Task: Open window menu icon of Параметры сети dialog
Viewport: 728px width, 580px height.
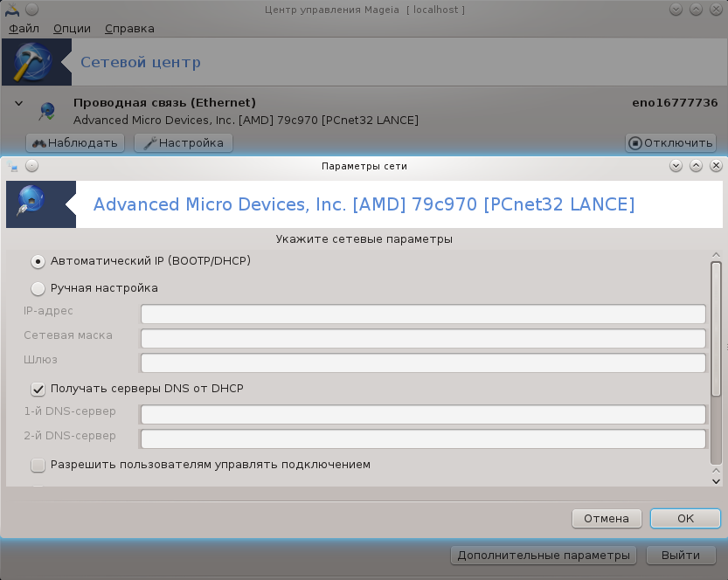Action: [13, 166]
